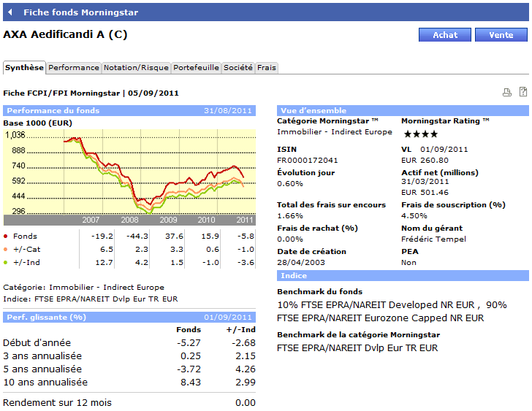Click manager name Frédéric Tempel
The width and height of the screenshot is (532, 411).
click(433, 239)
